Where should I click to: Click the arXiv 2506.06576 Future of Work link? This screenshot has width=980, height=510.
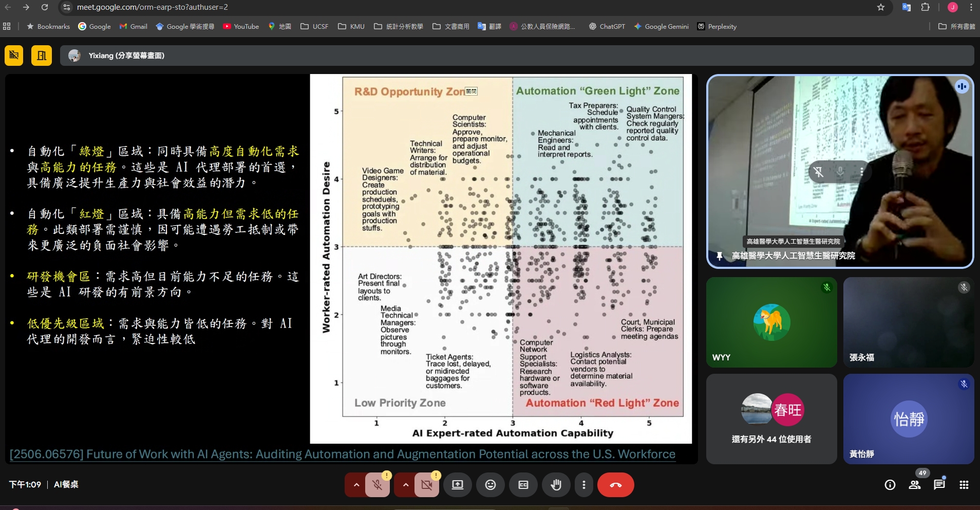[342, 454]
